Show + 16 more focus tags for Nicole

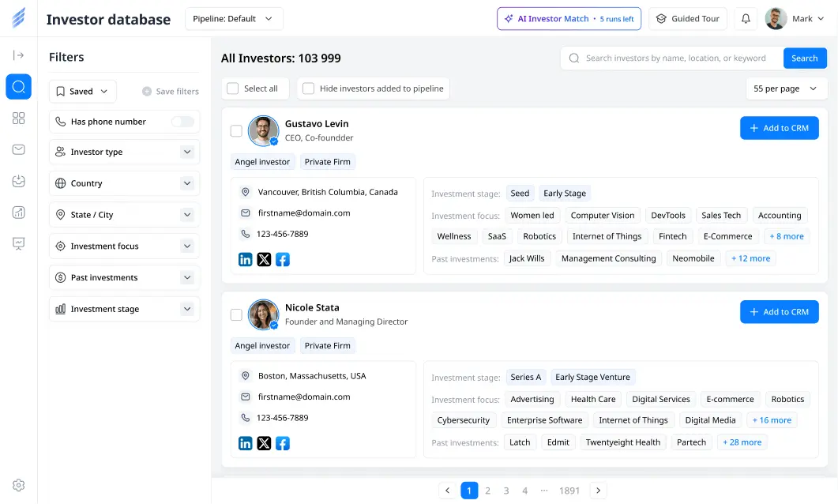772,420
